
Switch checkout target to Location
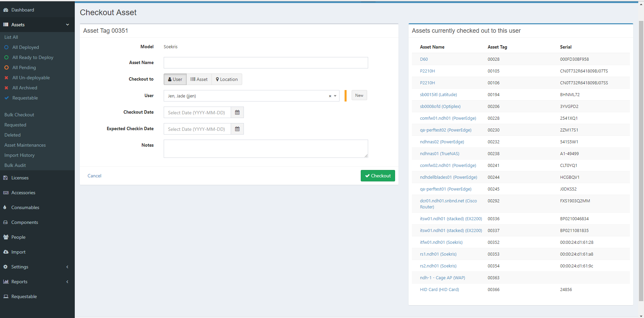tap(226, 79)
